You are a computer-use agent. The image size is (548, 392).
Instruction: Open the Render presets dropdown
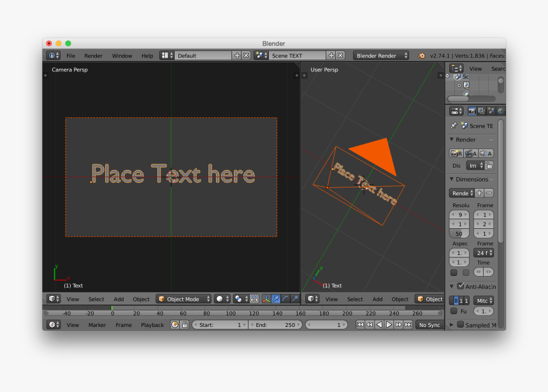coord(462,193)
